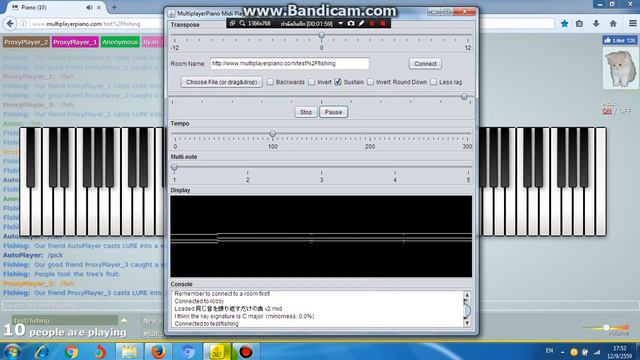This screenshot has height=360, width=640.
Task: Click the Multi-note slider handle
Action: (x=174, y=167)
